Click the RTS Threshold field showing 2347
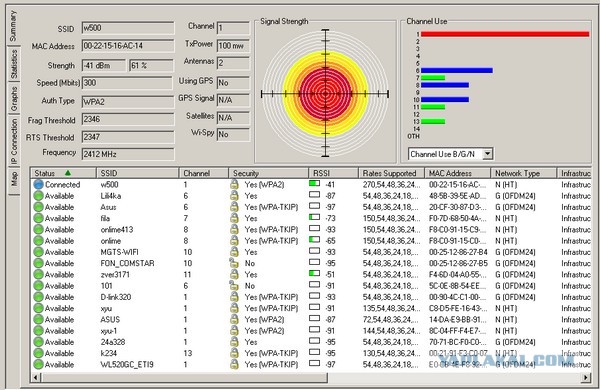This screenshot has height=390, width=600. click(128, 137)
